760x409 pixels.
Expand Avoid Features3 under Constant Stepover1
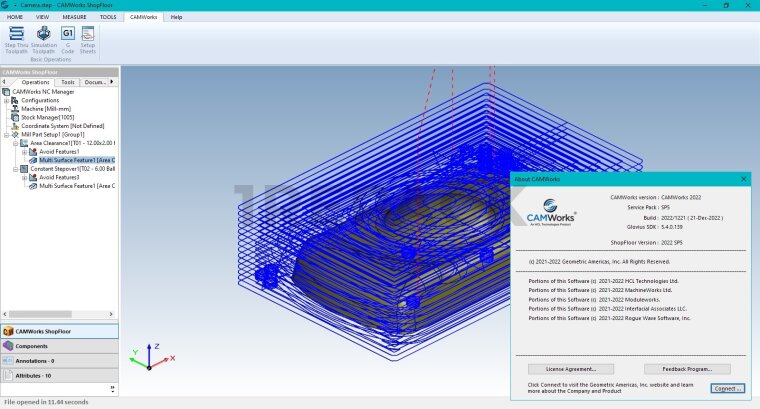(x=23, y=177)
